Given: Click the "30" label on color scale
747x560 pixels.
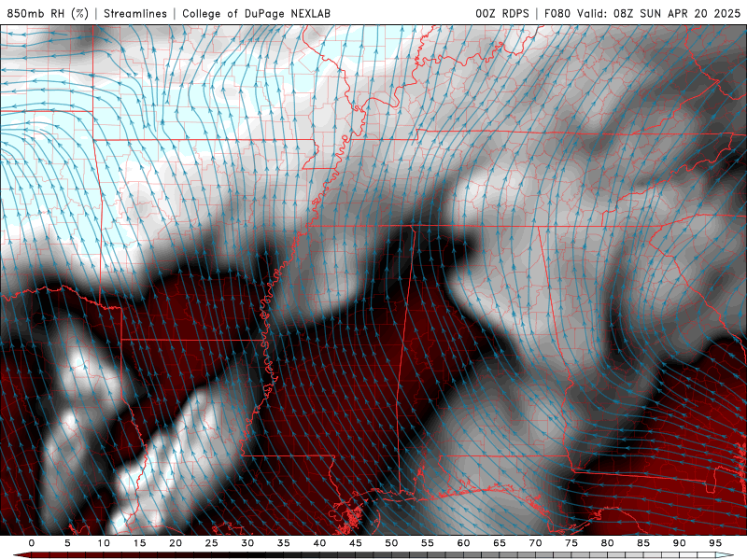Looking at the screenshot, I should (x=247, y=543).
